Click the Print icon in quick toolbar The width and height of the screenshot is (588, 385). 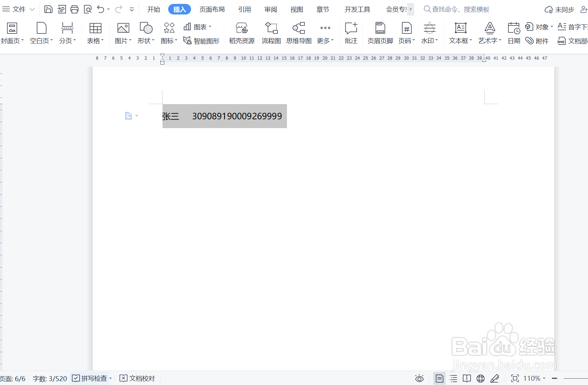point(74,10)
